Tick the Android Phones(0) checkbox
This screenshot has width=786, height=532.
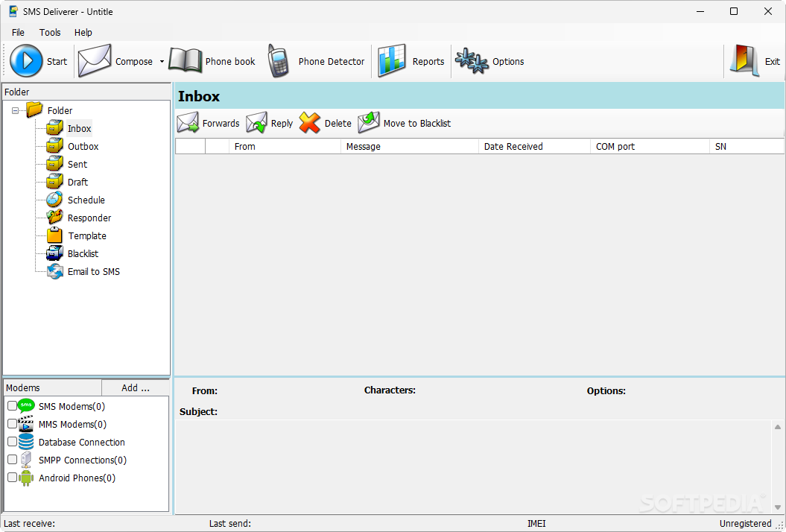pyautogui.click(x=12, y=478)
